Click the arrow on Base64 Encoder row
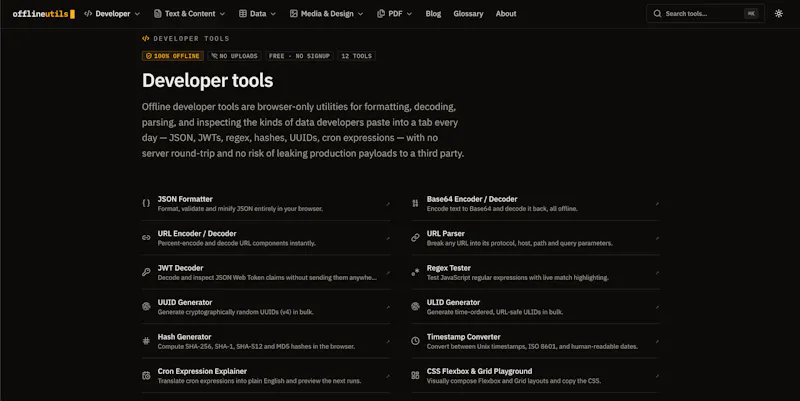Screen dimensions: 800x401 657,204
